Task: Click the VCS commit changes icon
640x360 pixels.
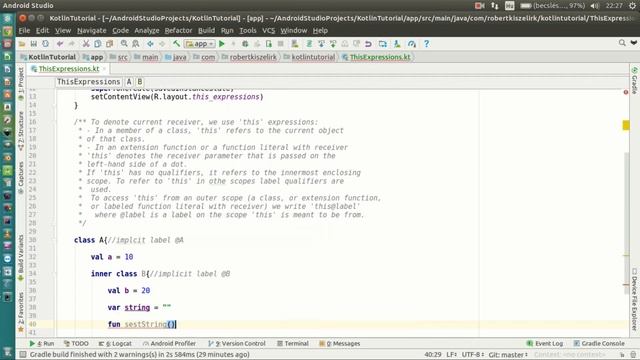Action: pos(333,44)
